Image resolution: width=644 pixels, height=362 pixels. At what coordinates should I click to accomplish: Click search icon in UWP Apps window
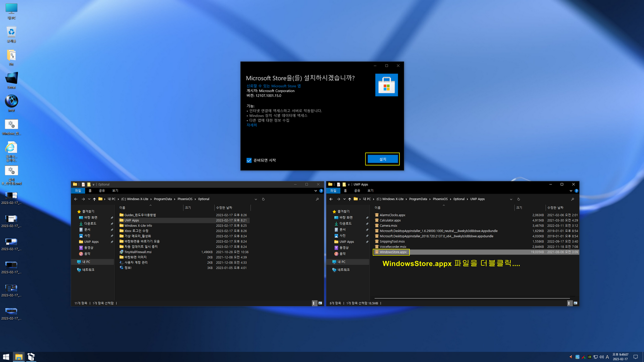(573, 199)
